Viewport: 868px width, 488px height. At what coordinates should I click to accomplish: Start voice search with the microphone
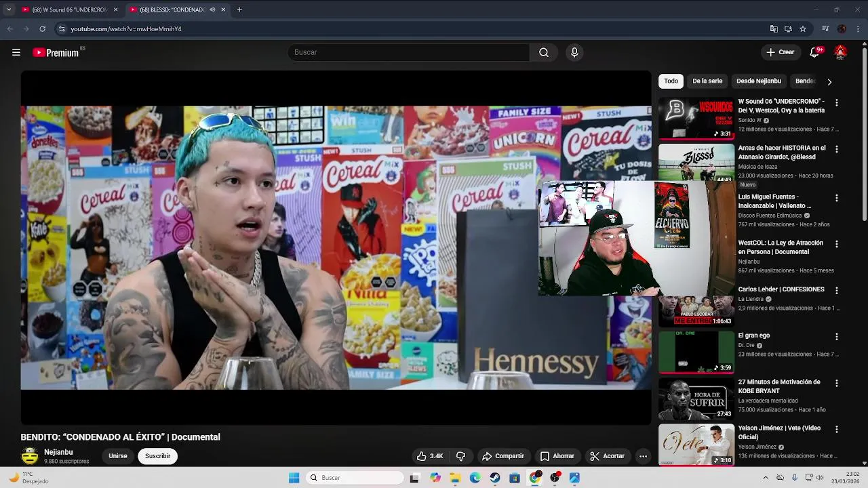pyautogui.click(x=574, y=52)
